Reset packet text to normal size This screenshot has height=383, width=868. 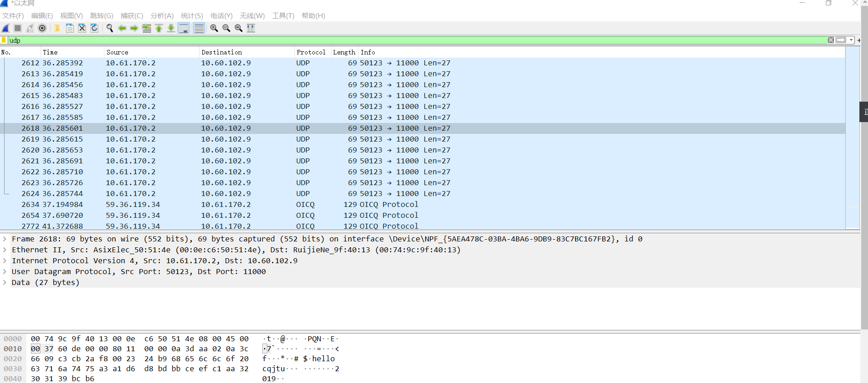(x=239, y=28)
